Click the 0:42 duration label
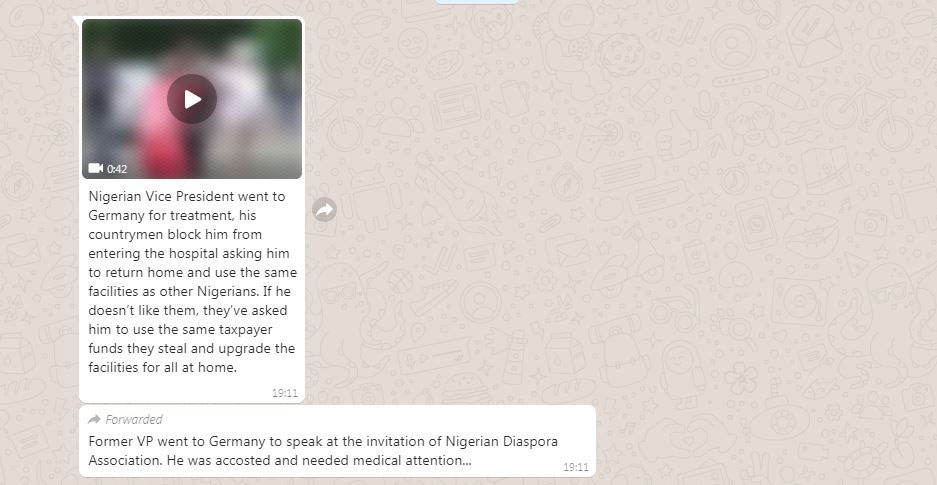 117,169
